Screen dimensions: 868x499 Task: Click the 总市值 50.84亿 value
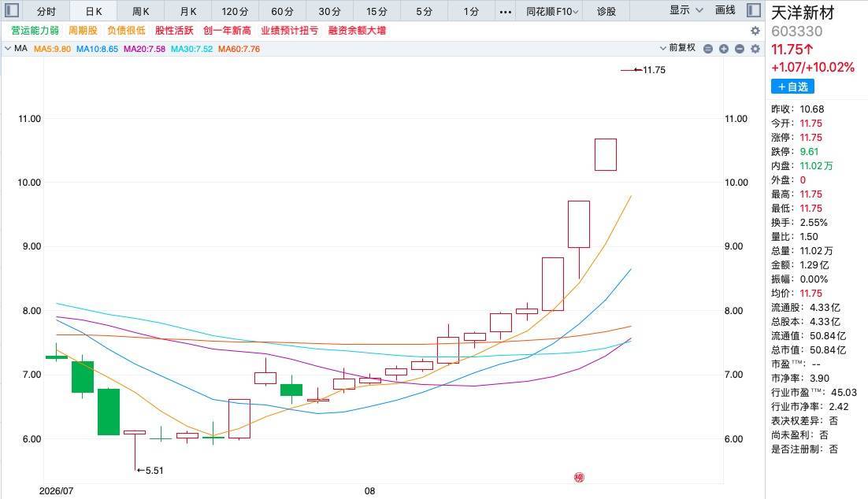click(828, 350)
